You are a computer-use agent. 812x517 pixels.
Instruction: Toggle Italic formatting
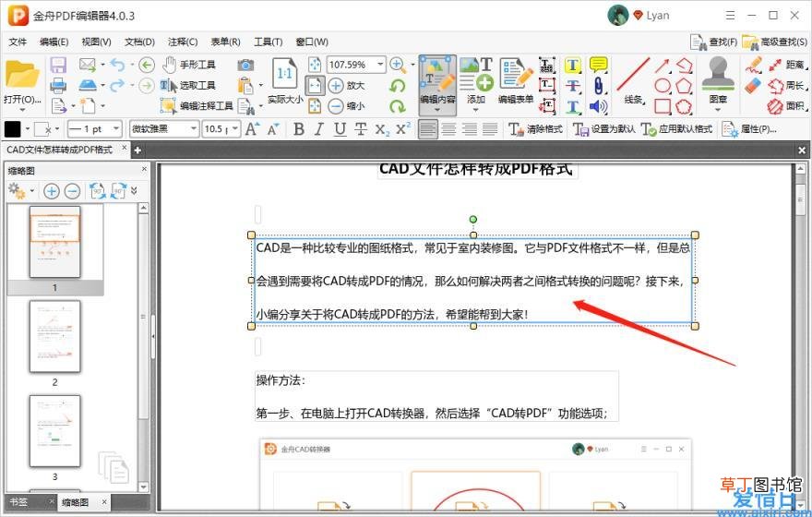click(319, 129)
